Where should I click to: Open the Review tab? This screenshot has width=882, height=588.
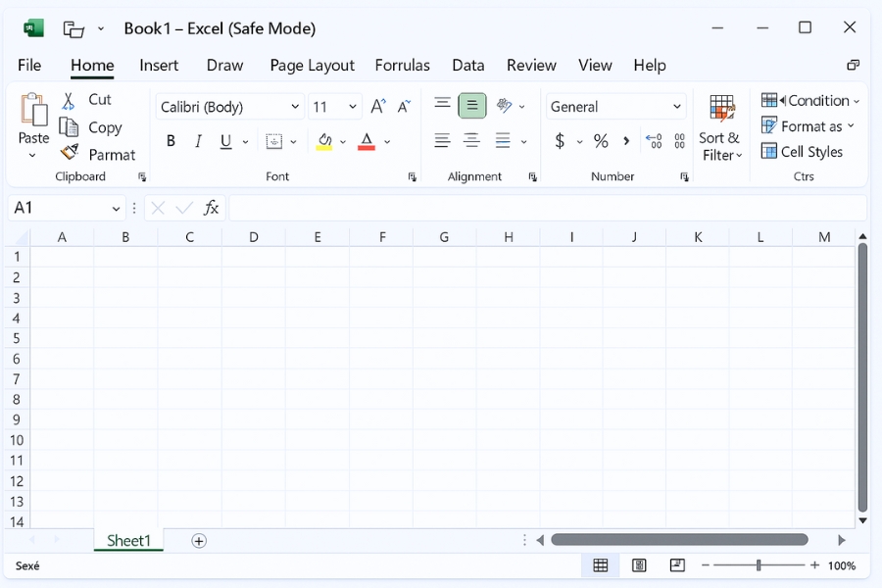[531, 65]
